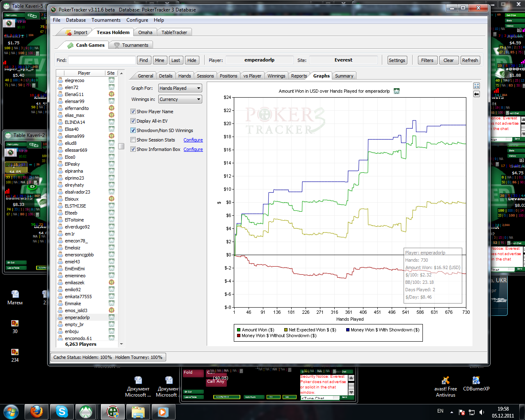
Task: Click the graph expand icon at top right
Action: click(x=476, y=86)
